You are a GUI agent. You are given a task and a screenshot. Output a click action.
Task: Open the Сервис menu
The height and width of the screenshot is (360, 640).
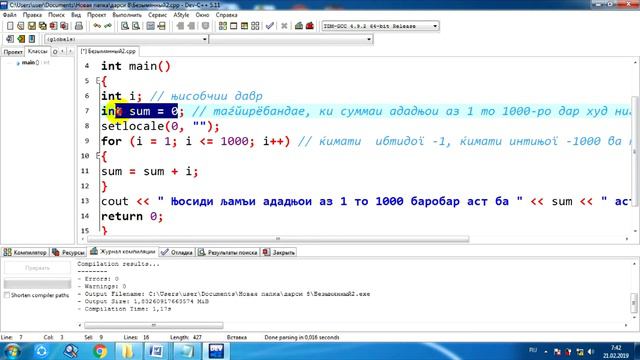tap(157, 15)
